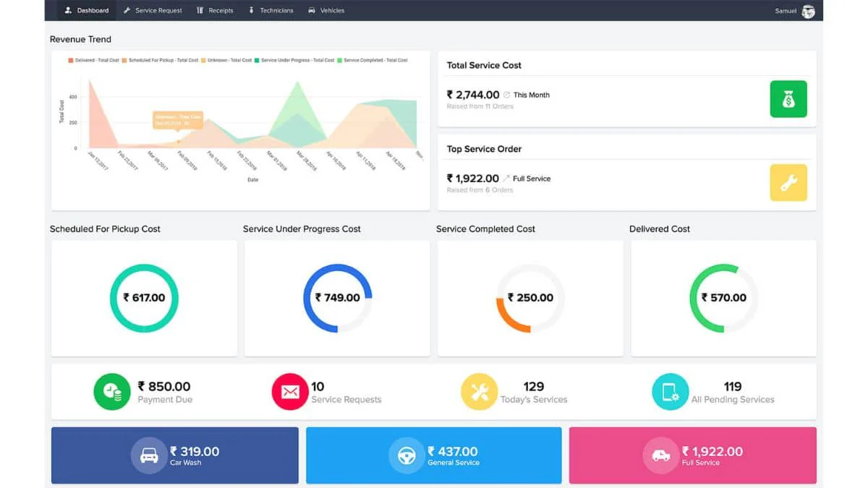Viewport: 868px width, 488px height.
Task: Click the Jan 12,2017 date axis label
Action: [x=97, y=160]
